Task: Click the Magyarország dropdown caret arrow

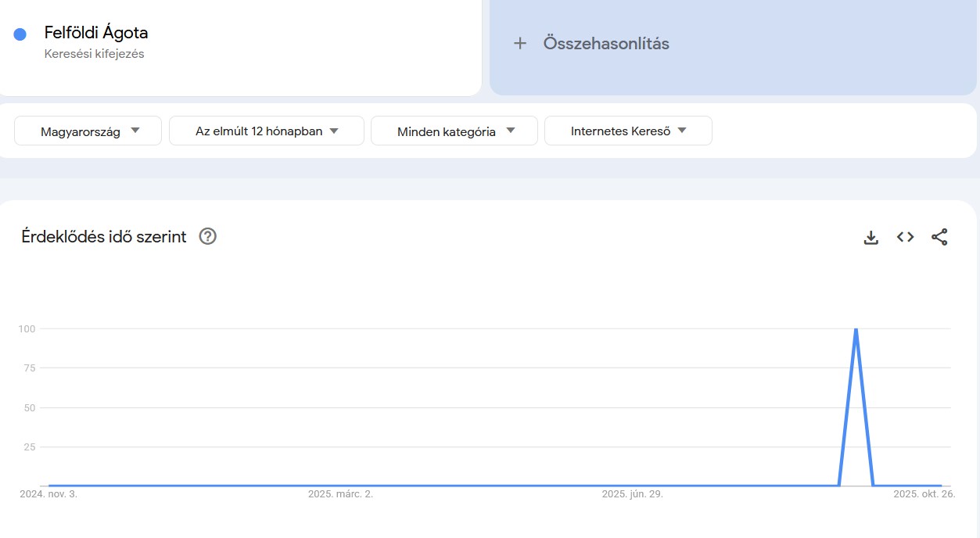Action: pyautogui.click(x=137, y=131)
